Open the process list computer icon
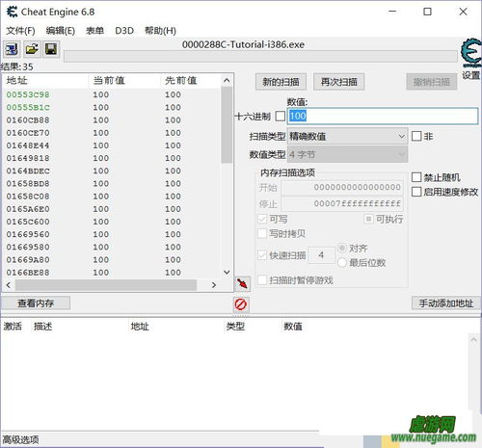The height and width of the screenshot is (448, 482). pyautogui.click(x=12, y=49)
